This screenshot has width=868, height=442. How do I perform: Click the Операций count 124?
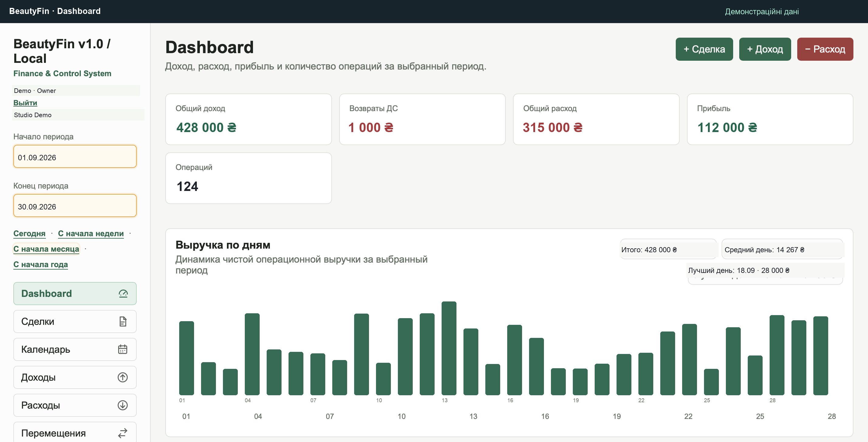tap(187, 187)
